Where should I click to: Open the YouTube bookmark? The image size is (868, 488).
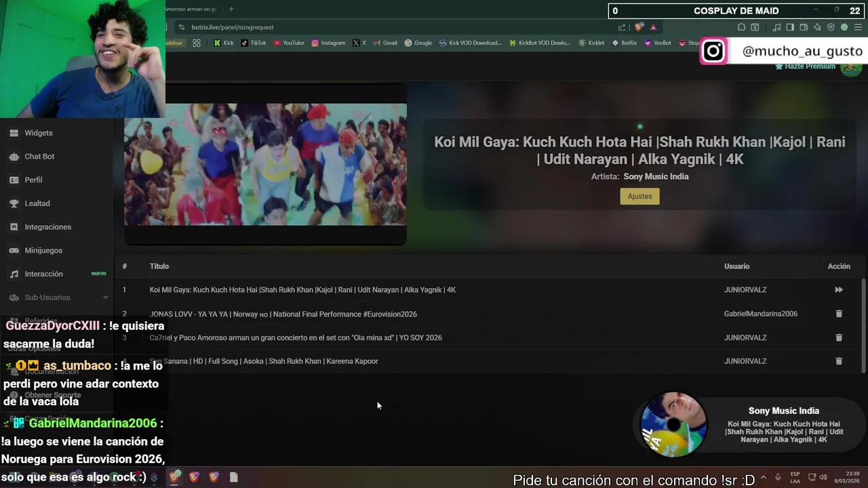289,43
